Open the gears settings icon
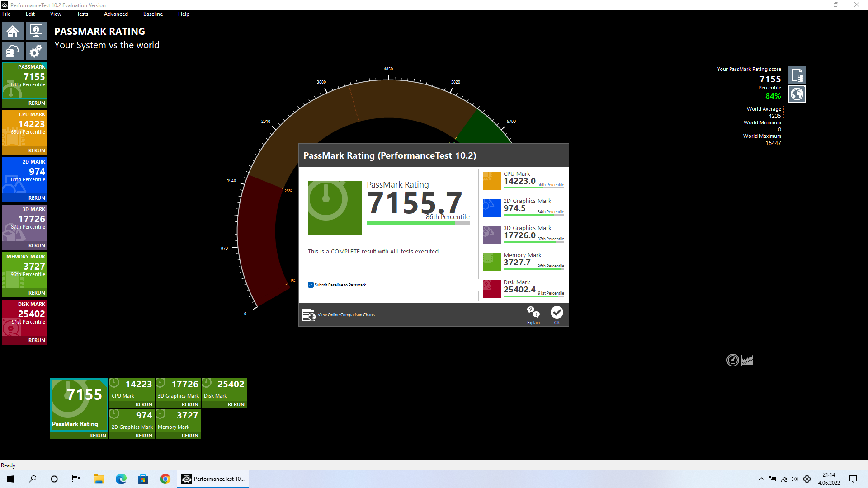The height and width of the screenshot is (488, 868). [x=36, y=51]
